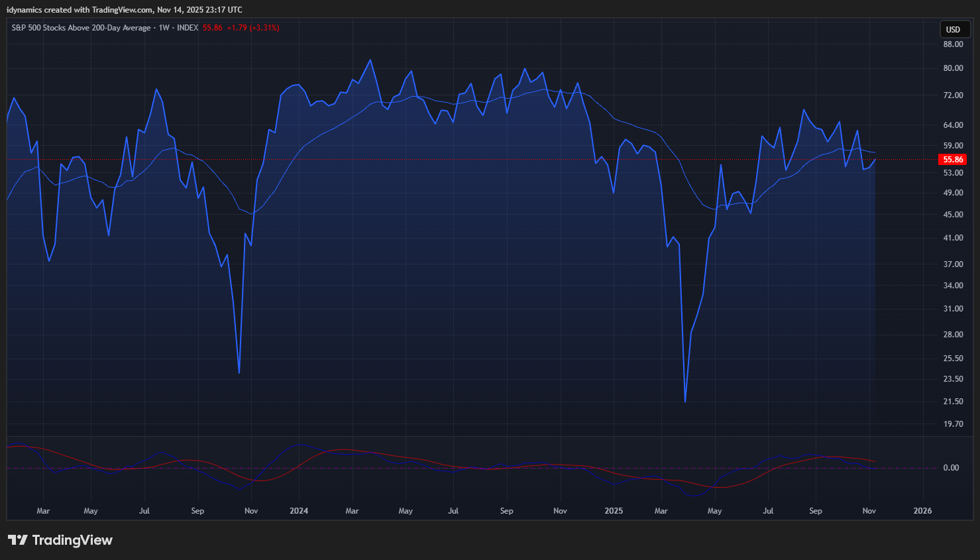980x560 pixels.
Task: Click the 64.00 level on price scale
Action: pos(953,125)
